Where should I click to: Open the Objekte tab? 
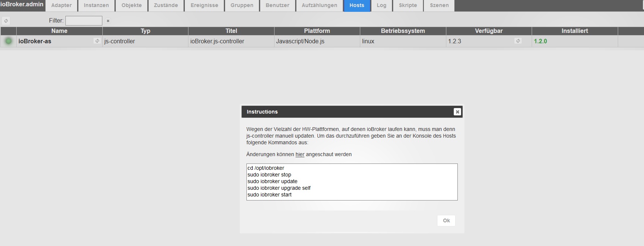132,6
